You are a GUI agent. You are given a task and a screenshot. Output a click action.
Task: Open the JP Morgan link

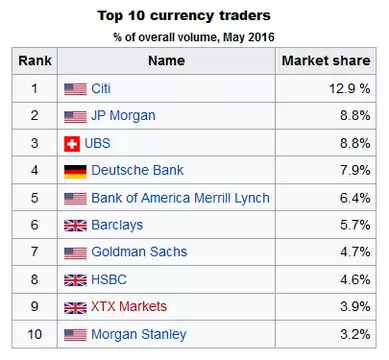[123, 116]
